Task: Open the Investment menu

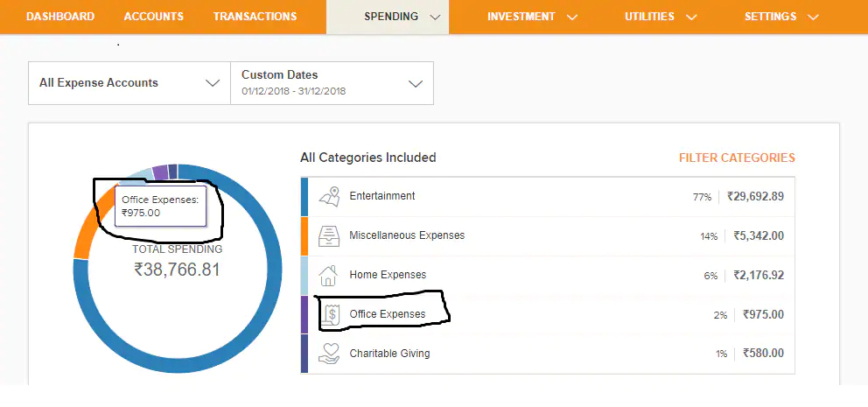Action: (x=532, y=17)
